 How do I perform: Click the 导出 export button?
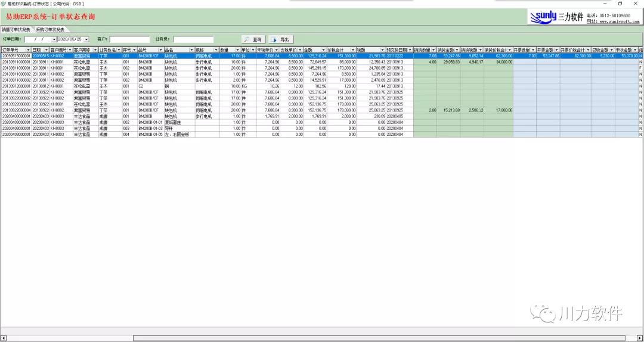[281, 39]
